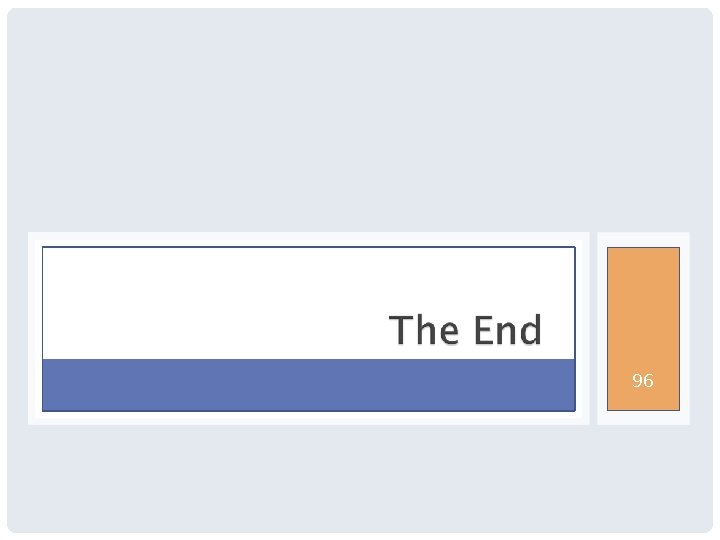Click the blank slide background above the title box
Viewport: 720px width, 540px height.
[360, 120]
